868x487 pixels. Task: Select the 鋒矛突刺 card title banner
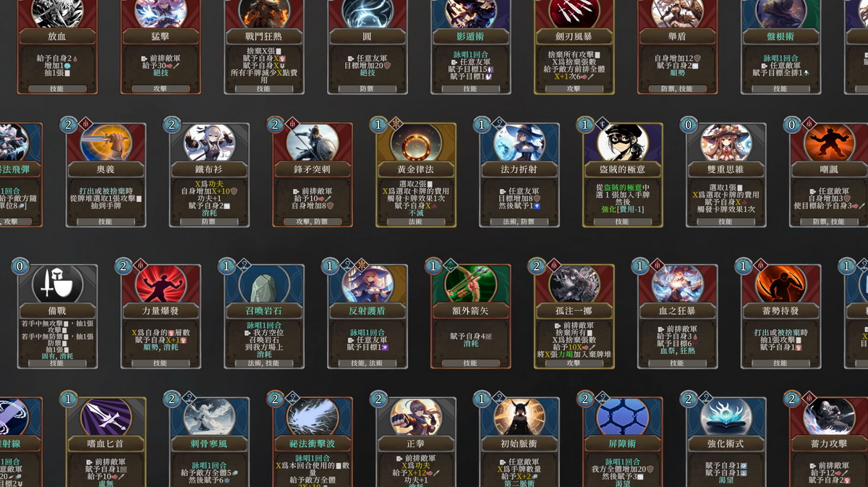tap(312, 169)
